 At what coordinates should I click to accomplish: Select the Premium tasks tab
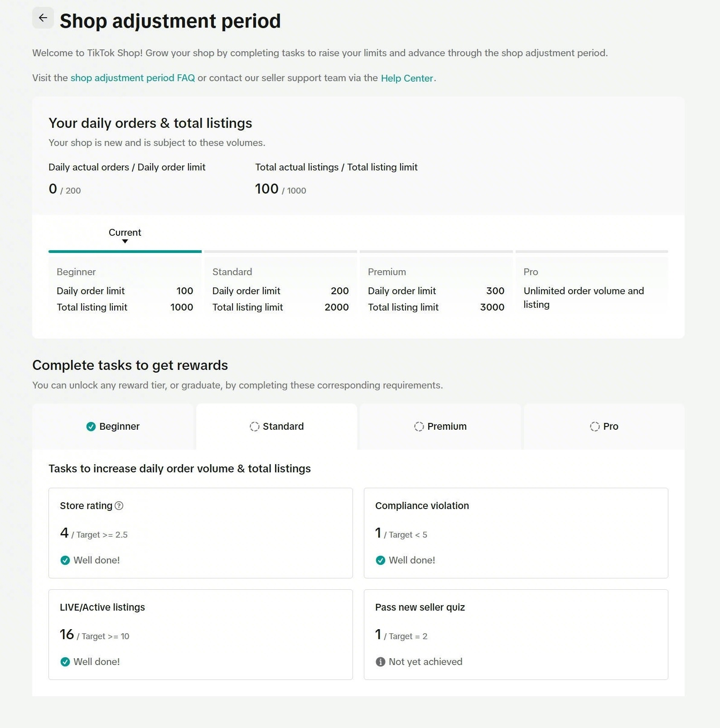pos(440,427)
